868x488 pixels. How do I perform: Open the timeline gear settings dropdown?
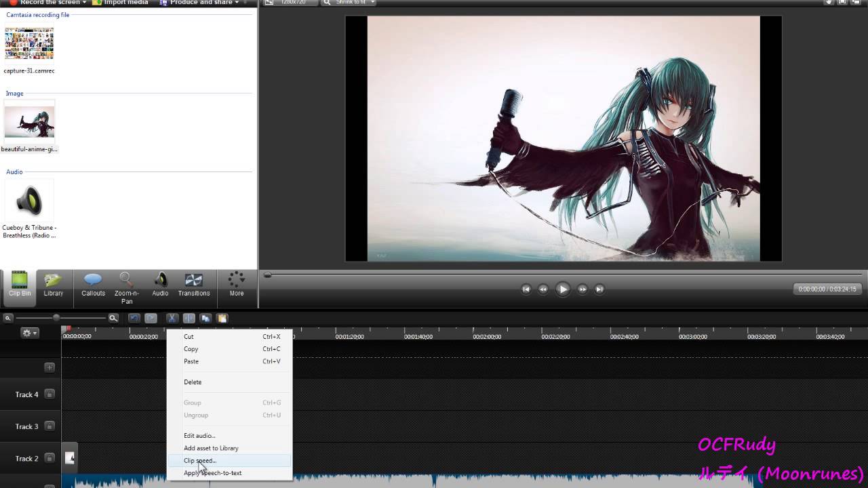(x=30, y=333)
